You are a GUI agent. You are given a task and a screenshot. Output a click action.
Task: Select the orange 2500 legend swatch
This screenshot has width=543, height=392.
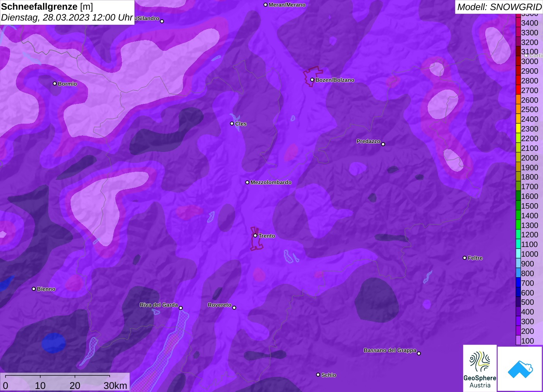tap(518, 109)
